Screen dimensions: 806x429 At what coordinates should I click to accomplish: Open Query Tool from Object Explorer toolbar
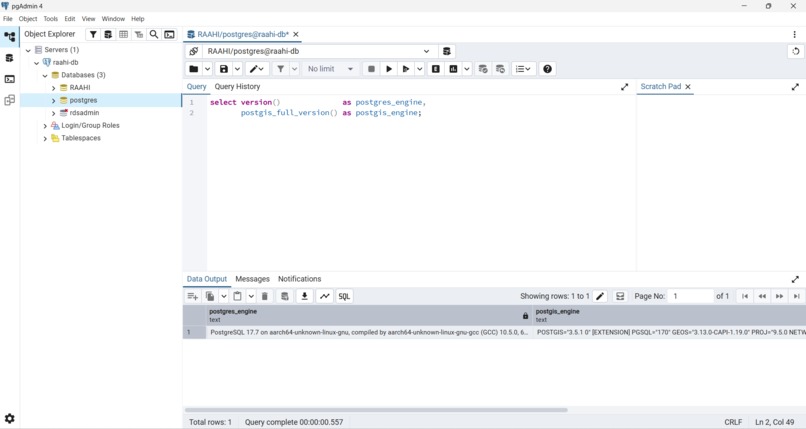(108, 34)
